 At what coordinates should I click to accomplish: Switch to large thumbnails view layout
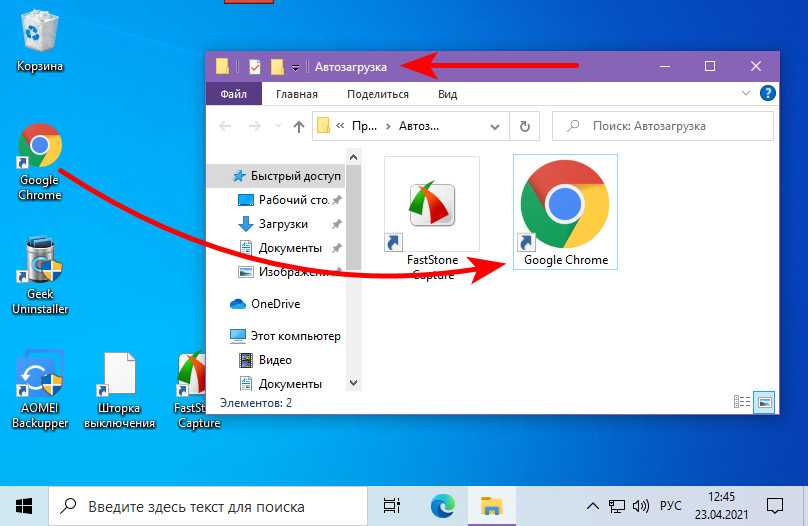click(765, 402)
